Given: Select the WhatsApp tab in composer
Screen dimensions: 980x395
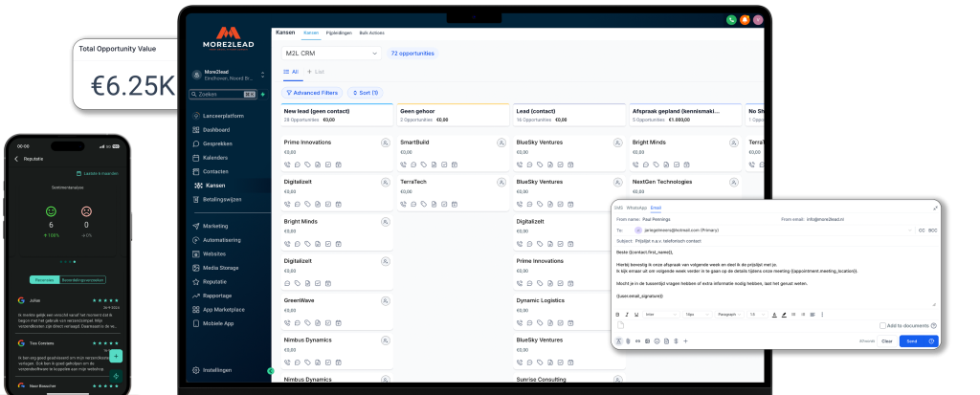Looking at the screenshot, I should 636,208.
